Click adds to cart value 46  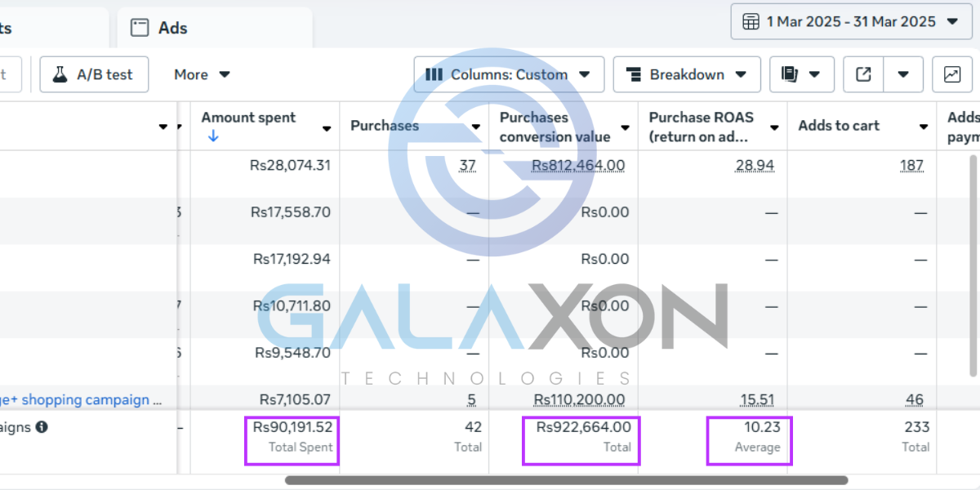coord(915,400)
